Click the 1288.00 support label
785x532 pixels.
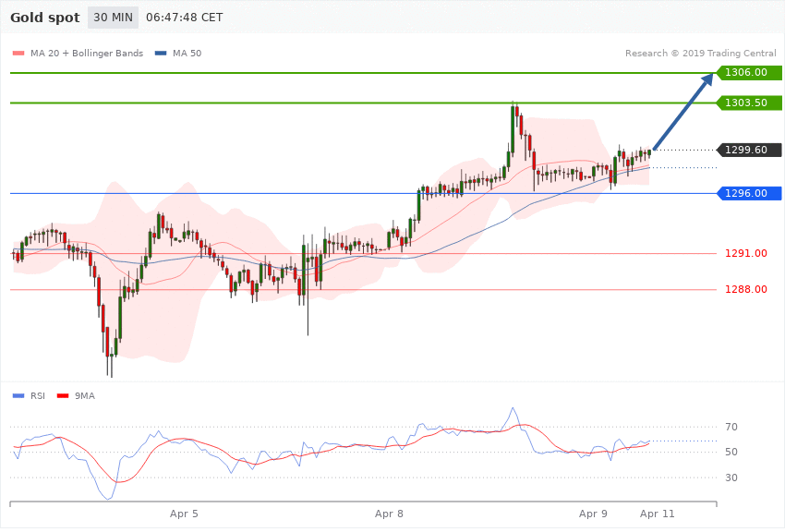[746, 289]
